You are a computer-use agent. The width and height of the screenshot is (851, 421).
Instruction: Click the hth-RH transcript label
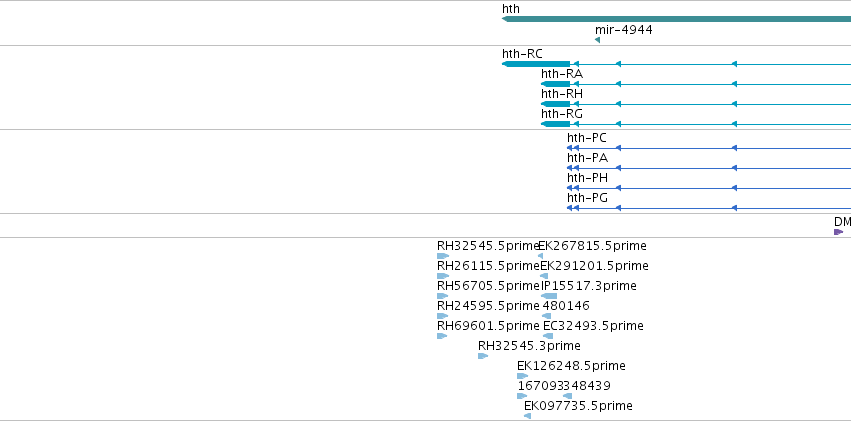click(x=562, y=94)
